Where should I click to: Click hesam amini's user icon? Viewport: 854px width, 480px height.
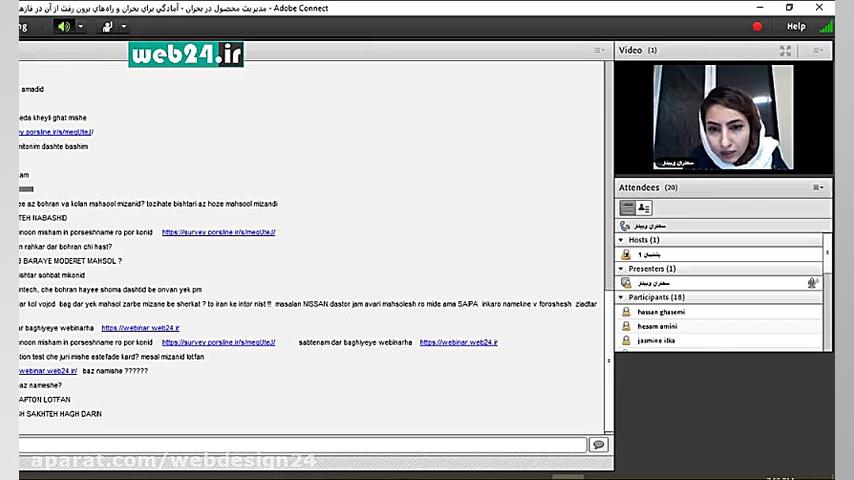pos(626,326)
